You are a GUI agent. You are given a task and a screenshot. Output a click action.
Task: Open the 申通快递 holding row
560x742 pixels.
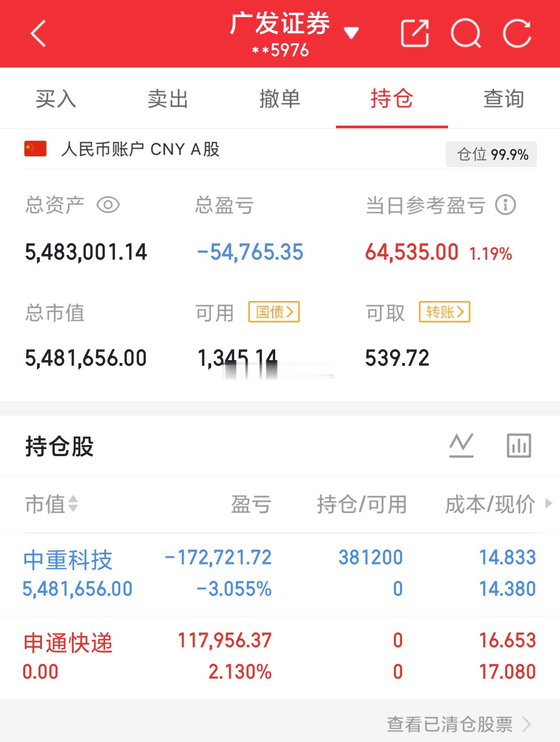[280, 657]
